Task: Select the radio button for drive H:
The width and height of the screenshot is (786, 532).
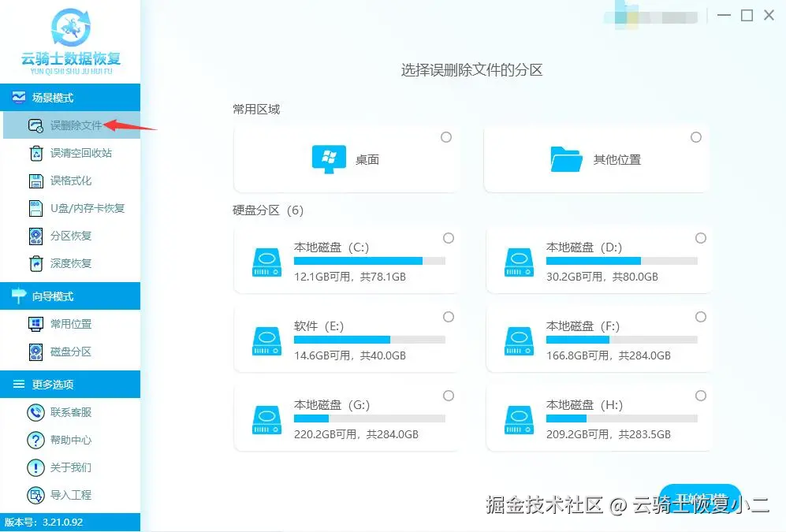Action: (x=701, y=396)
